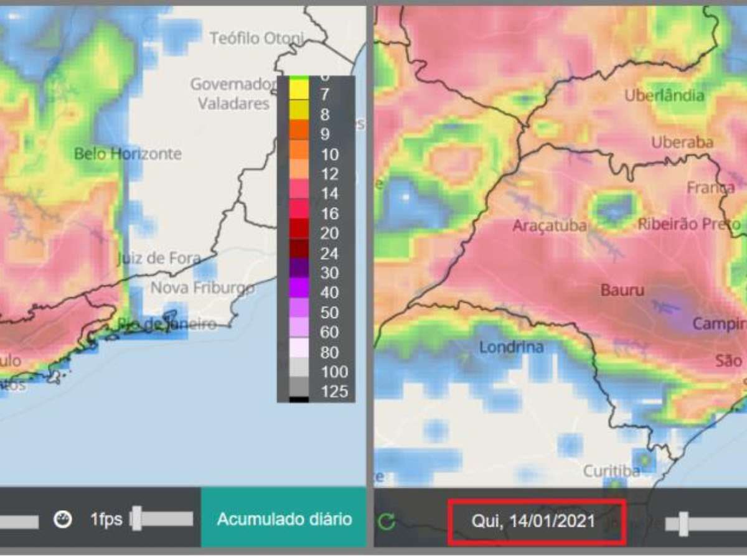747x560 pixels.
Task: Click the green refresh icon
Action: (387, 521)
